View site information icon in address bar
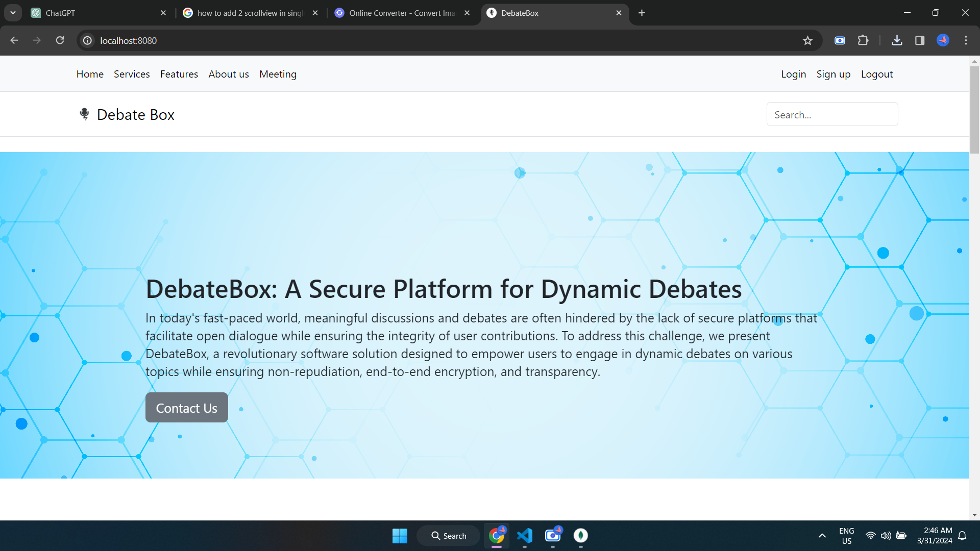Screen dimensions: 980x551 (88, 40)
